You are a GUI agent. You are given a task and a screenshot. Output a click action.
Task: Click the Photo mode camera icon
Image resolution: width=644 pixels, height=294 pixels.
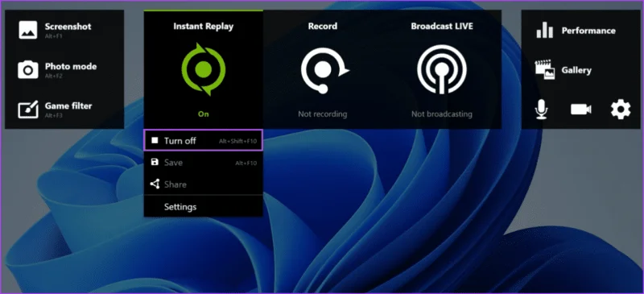point(28,69)
